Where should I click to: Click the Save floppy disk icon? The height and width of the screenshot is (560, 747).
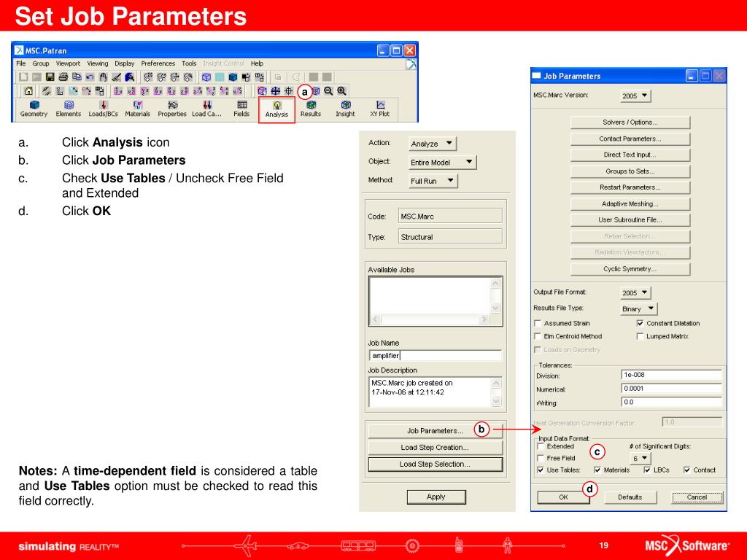click(x=50, y=77)
